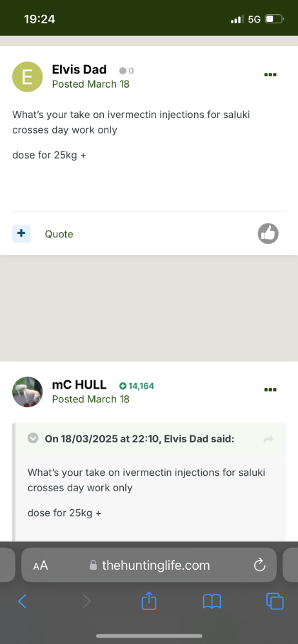Open options menu on Elvis Dad's post
The image size is (298, 644).
click(x=270, y=75)
